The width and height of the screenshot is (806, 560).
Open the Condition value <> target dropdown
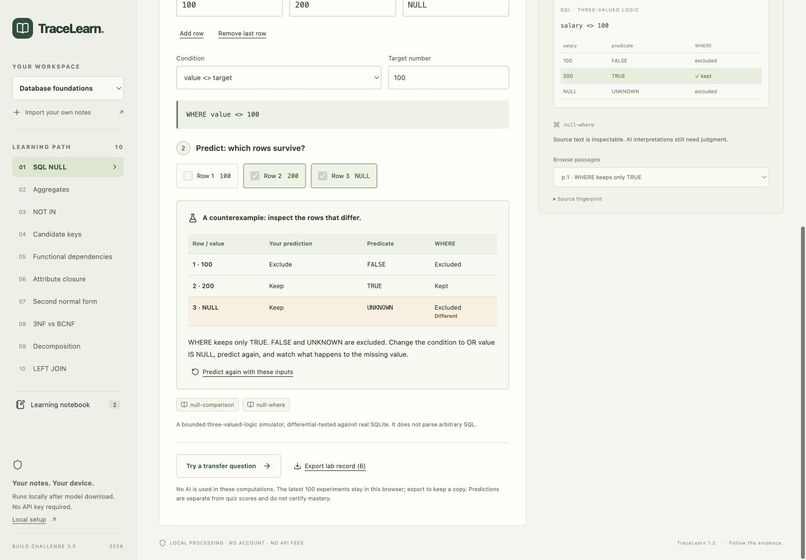pyautogui.click(x=279, y=78)
